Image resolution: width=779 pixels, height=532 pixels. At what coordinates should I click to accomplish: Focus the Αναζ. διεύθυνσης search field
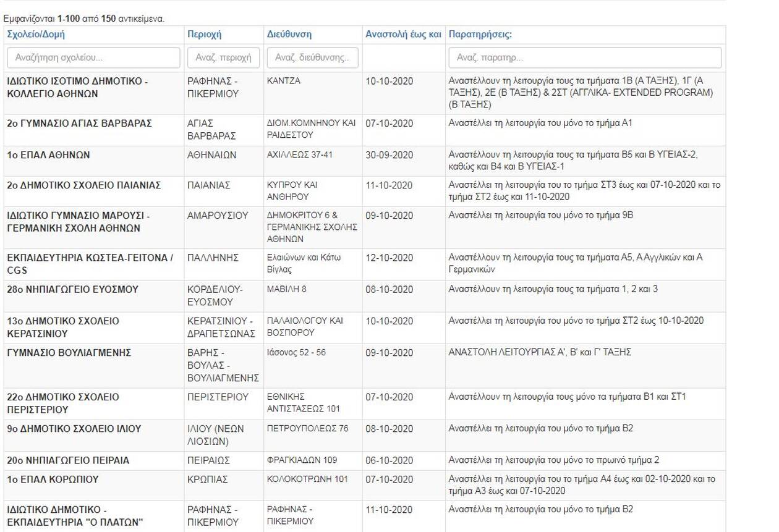pyautogui.click(x=312, y=57)
